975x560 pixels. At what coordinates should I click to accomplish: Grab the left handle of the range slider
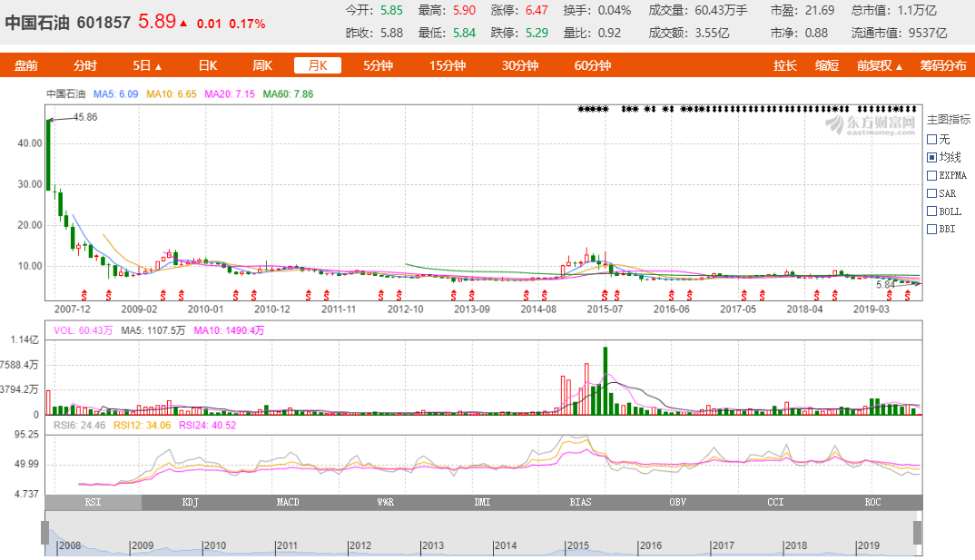point(44,533)
